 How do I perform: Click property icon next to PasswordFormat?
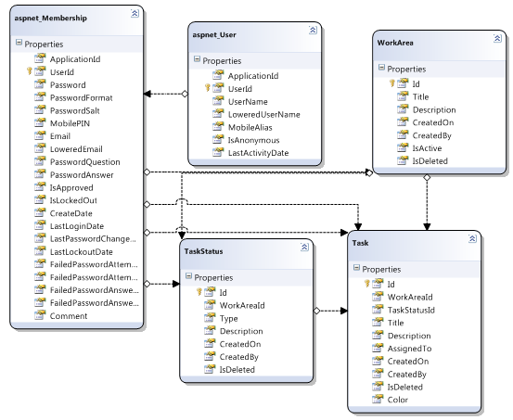pyautogui.click(x=40, y=96)
